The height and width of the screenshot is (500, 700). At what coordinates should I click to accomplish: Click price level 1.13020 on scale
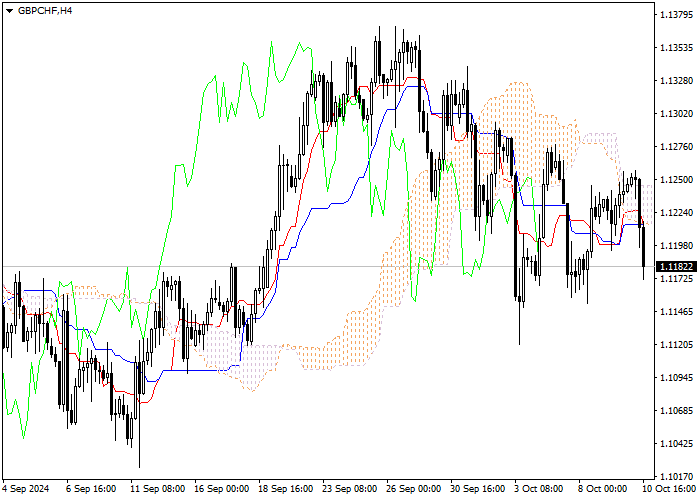click(x=676, y=113)
